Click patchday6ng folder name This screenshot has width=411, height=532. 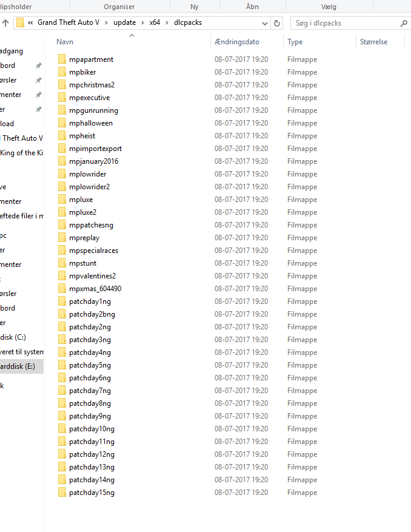pos(90,378)
